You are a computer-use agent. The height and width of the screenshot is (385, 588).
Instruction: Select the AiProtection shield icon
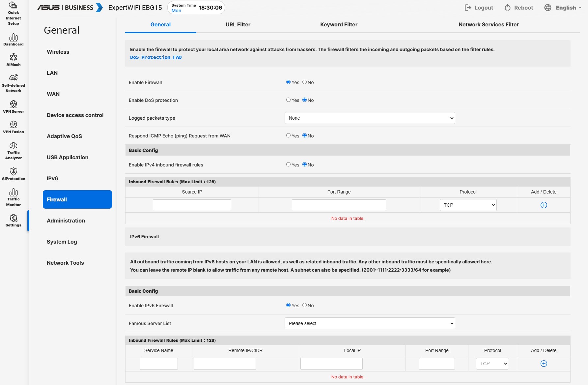pos(14,171)
